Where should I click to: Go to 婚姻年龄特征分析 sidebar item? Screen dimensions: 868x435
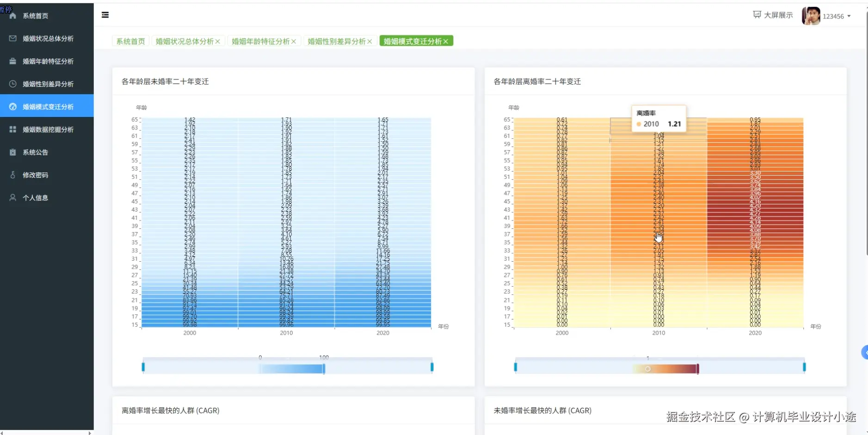(47, 61)
